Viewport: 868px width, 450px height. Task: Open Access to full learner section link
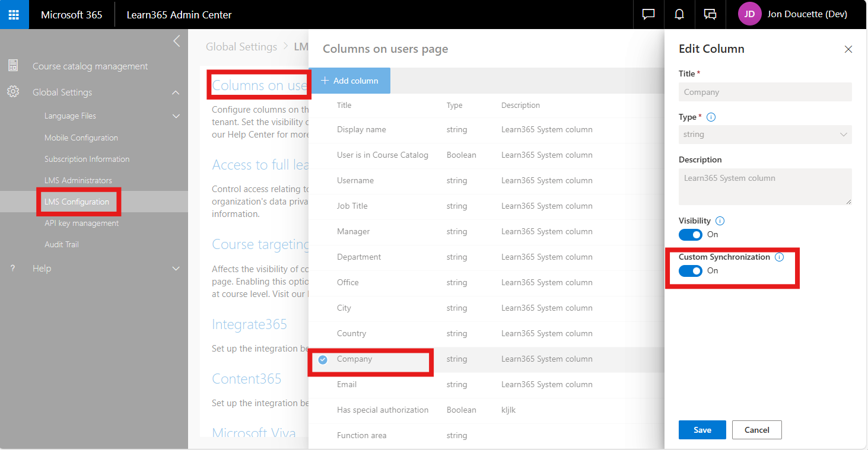pos(260,165)
